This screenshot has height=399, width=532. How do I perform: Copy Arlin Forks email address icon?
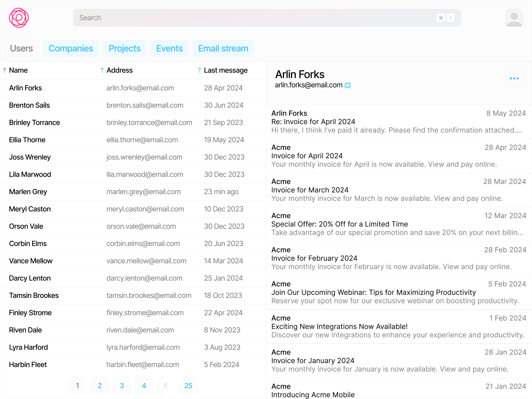348,85
